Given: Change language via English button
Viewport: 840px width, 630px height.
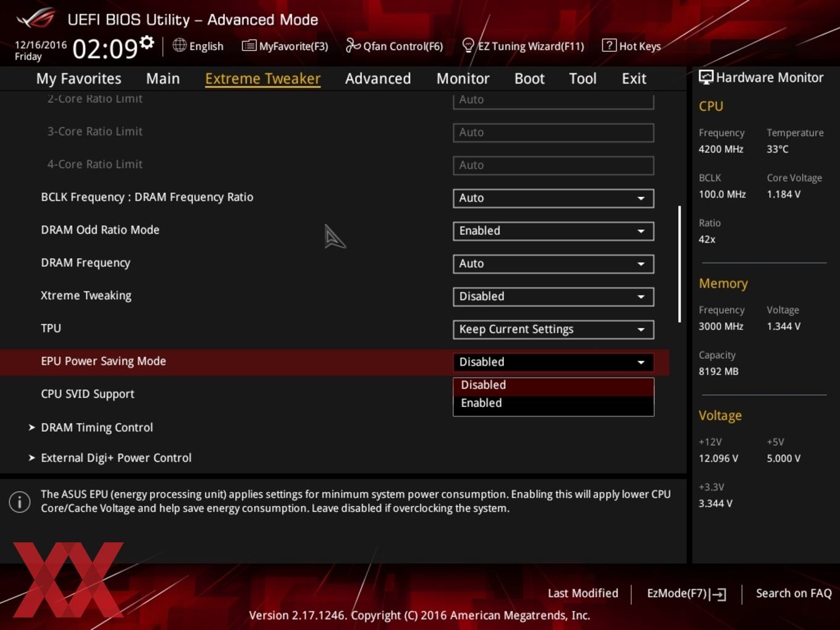Looking at the screenshot, I should 198,46.
